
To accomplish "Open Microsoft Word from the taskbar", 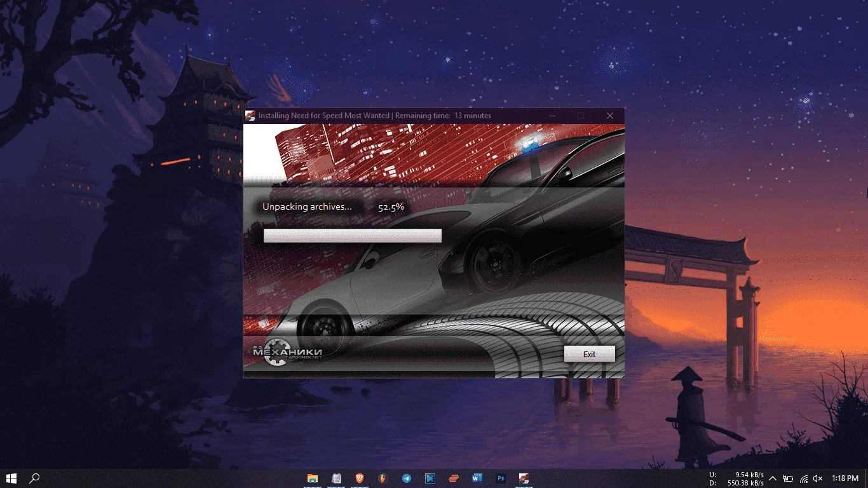I will tap(477, 478).
